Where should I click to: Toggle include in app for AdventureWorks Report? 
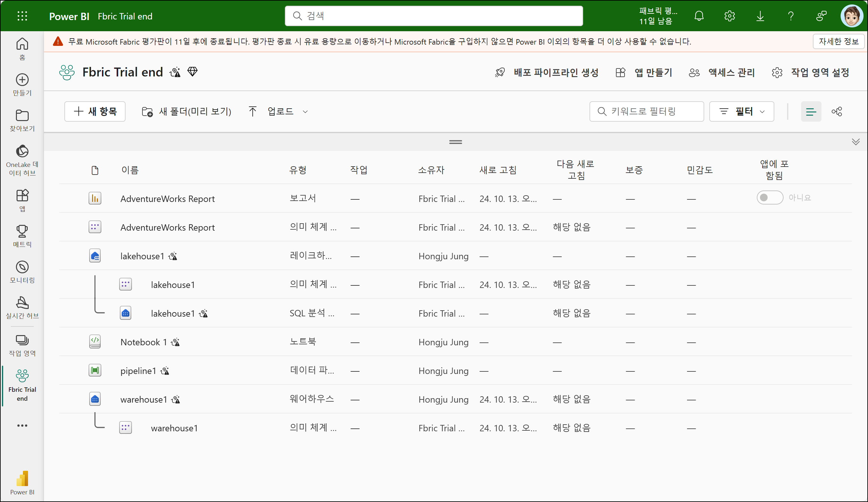point(770,197)
